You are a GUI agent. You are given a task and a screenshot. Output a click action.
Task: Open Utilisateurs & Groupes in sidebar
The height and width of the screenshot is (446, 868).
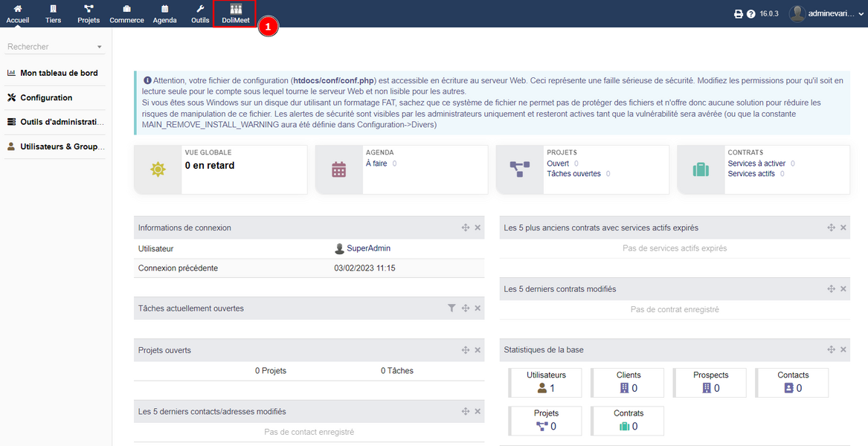pyautogui.click(x=62, y=146)
